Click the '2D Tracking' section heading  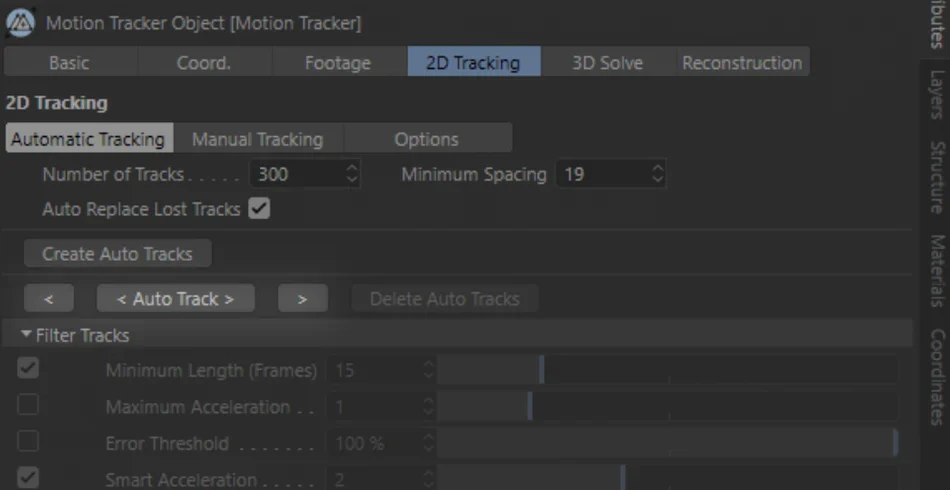pos(56,102)
